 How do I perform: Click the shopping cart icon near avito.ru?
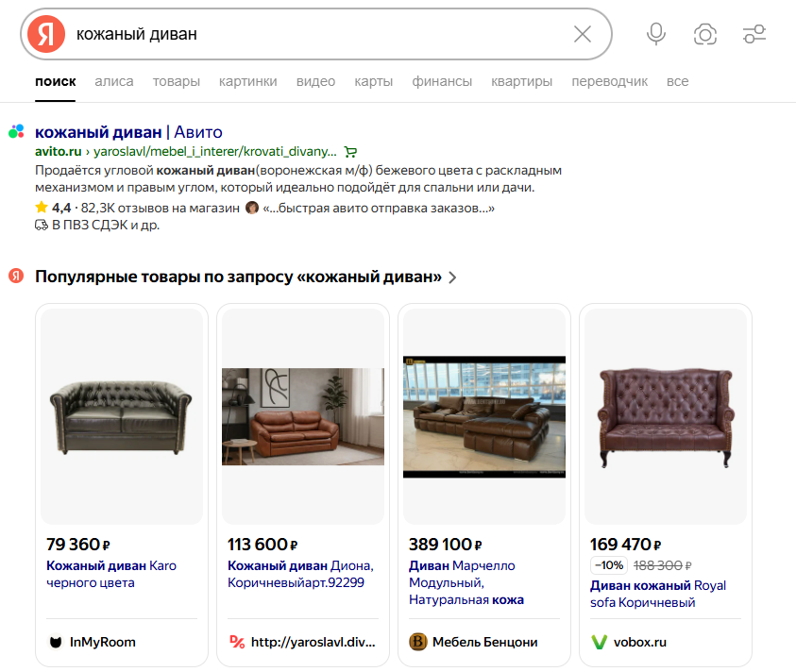click(x=351, y=151)
